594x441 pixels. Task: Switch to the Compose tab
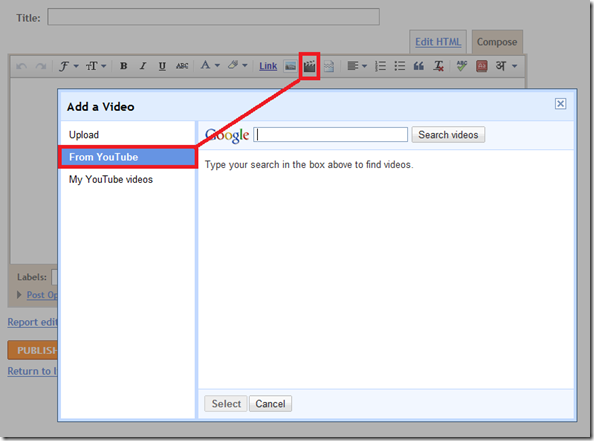click(497, 42)
